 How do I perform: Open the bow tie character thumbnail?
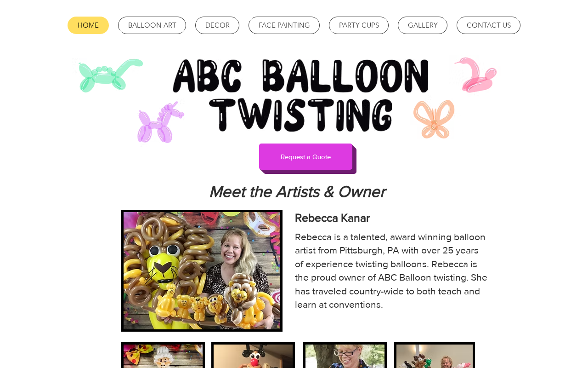pos(163,355)
